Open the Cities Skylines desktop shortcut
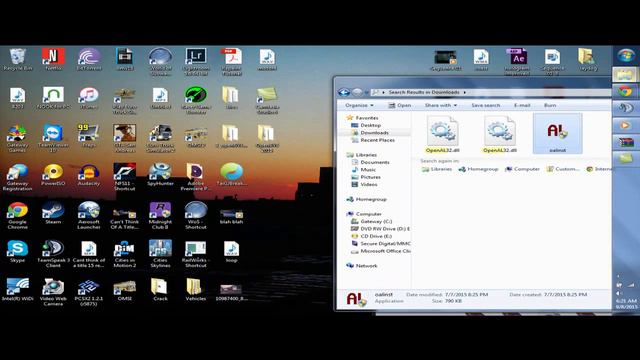Screen dimensions: 640x360 coord(160,253)
